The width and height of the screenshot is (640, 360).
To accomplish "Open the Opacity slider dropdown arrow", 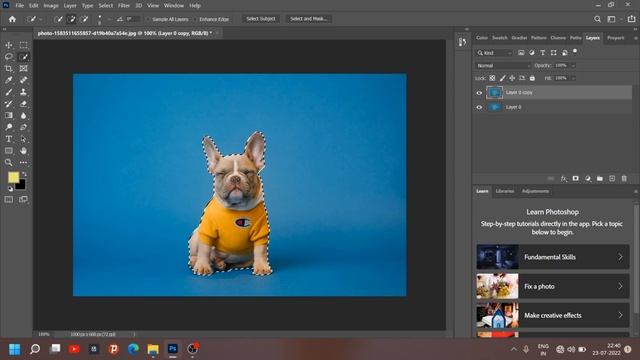I will 573,66.
